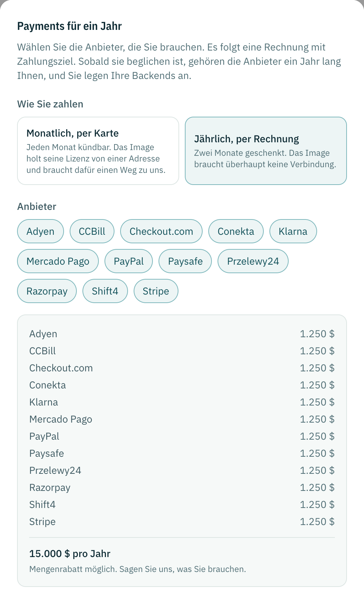Click the Conekta line in the price summary
This screenshot has height=604, width=364.
182,385
